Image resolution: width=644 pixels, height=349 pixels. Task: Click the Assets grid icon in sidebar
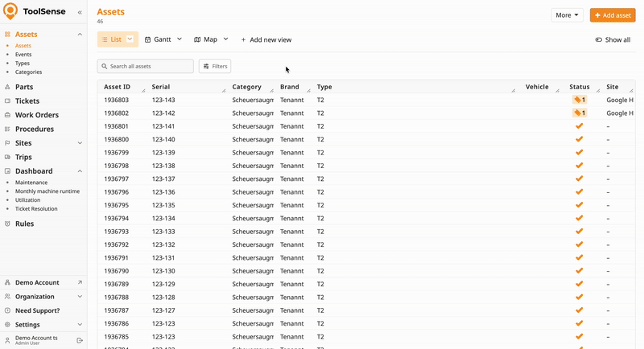point(7,34)
